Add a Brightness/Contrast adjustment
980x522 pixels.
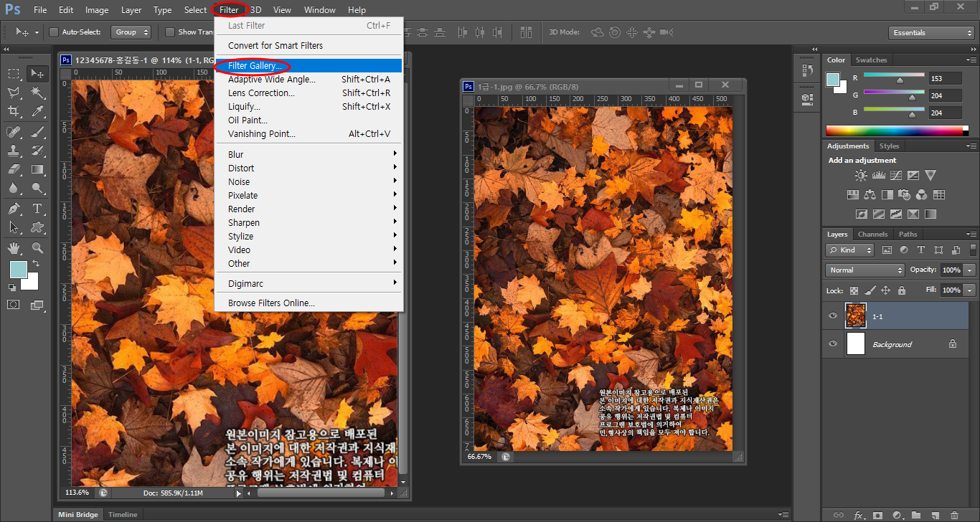[x=861, y=175]
